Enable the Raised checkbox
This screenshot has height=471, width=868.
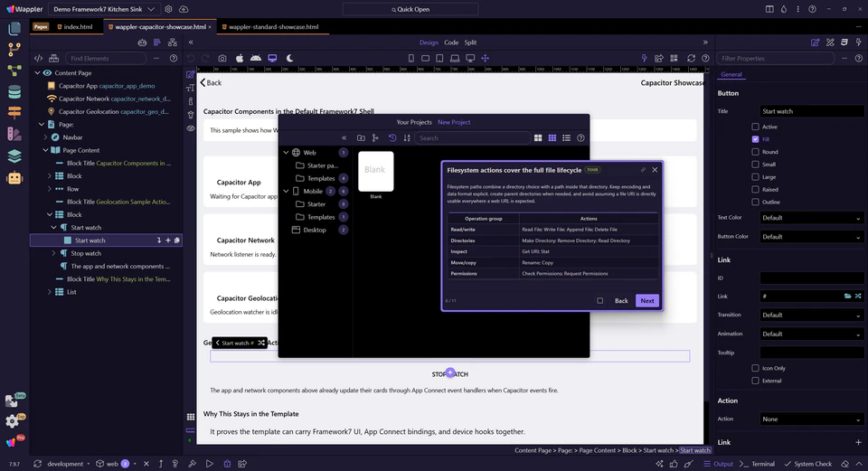755,189
